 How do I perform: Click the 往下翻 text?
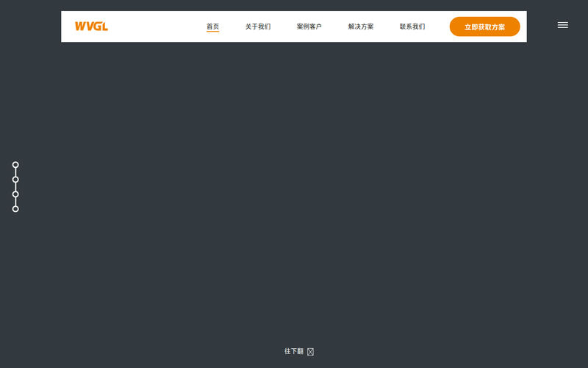[x=293, y=351]
